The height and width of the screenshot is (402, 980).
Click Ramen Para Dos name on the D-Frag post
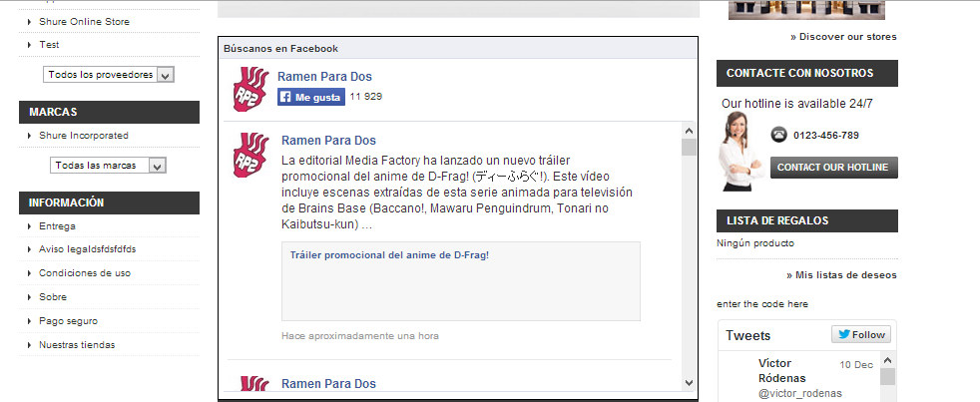coord(328,140)
